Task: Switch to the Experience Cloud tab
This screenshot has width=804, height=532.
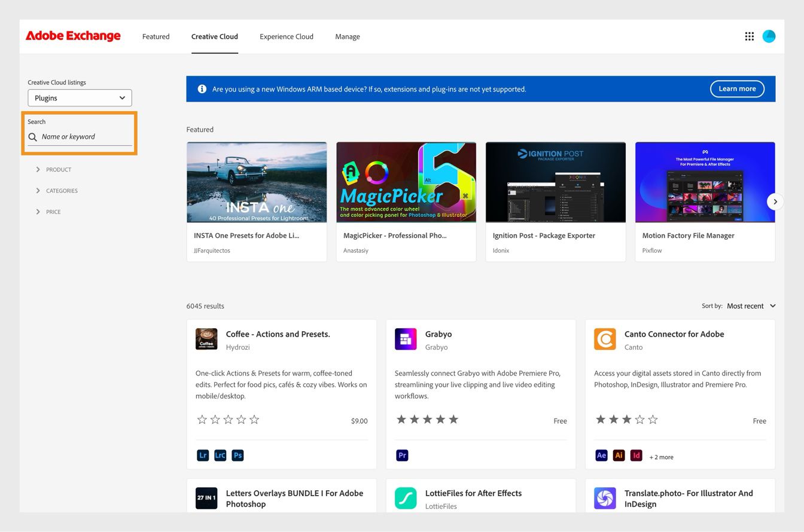Action: point(286,36)
